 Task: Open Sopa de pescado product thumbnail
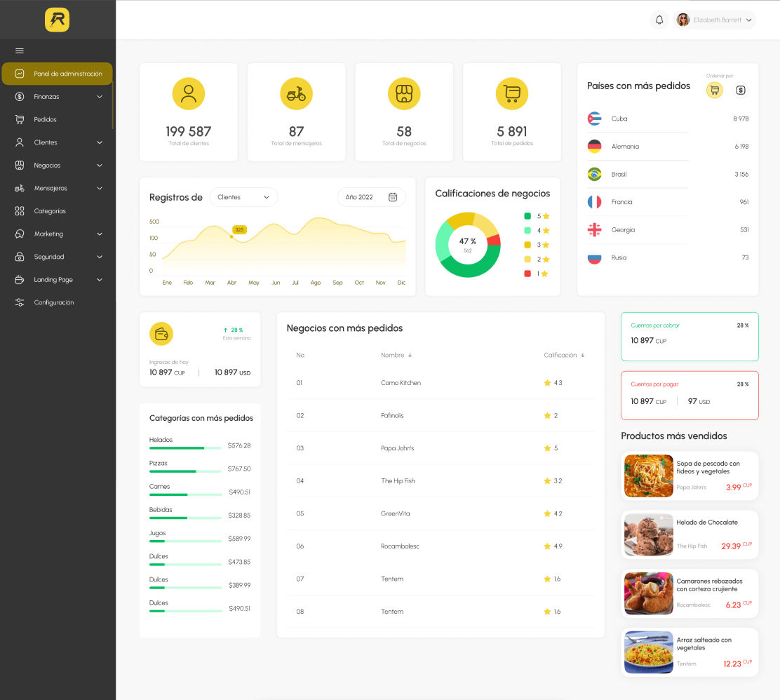point(648,476)
